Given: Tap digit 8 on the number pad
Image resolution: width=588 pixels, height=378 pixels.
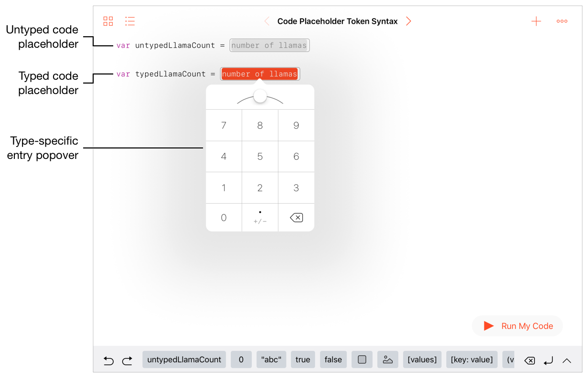Looking at the screenshot, I should click(260, 126).
